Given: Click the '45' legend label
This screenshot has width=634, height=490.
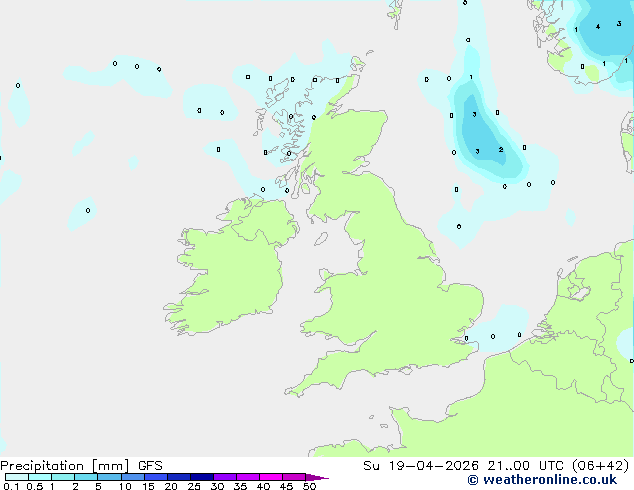Looking at the screenshot, I should (x=286, y=486).
